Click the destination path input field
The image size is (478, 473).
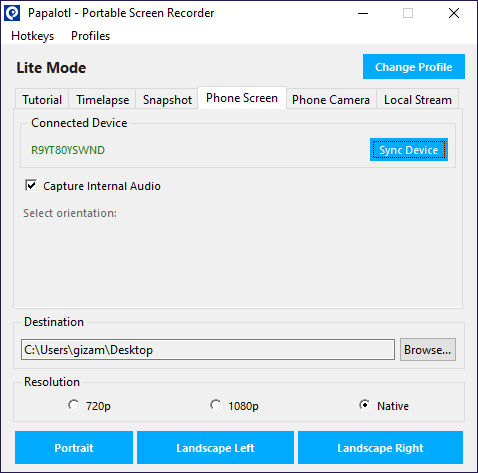pos(208,349)
